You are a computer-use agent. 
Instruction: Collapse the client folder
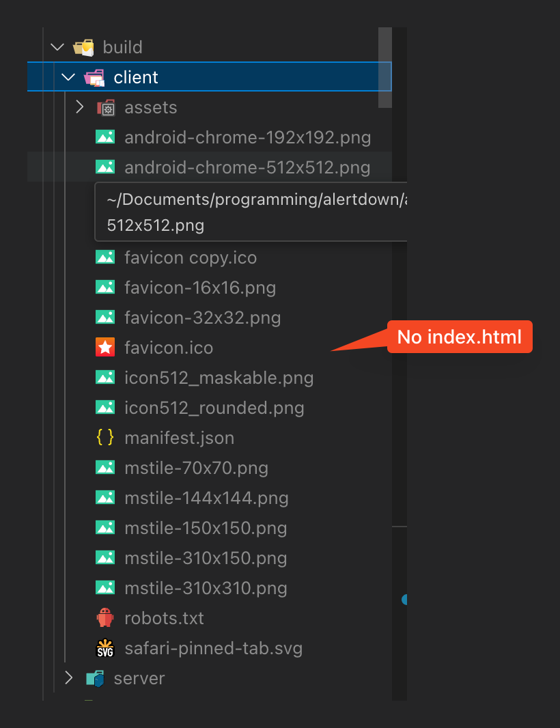(x=68, y=76)
